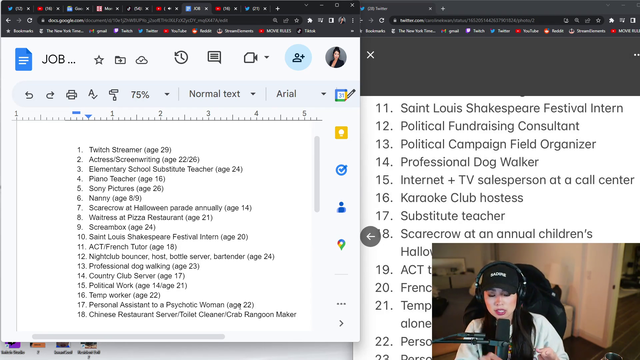Open the Chrome three-dot menu in left browser
Viewport: 640px width, 360px height.
pos(353,20)
